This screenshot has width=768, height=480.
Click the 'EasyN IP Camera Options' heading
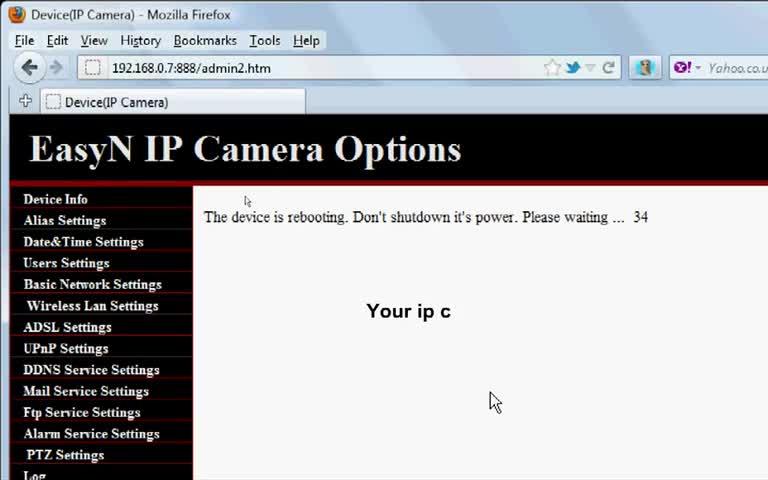click(245, 149)
